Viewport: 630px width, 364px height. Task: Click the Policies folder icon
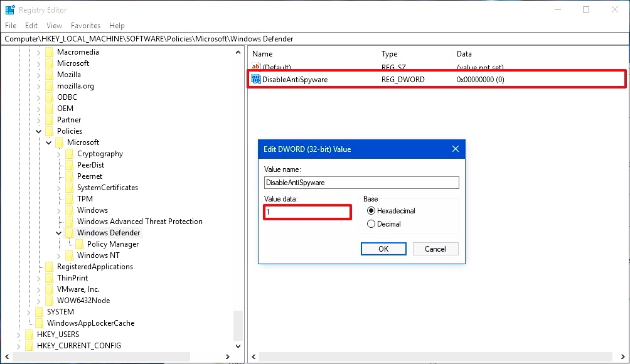pos(50,131)
